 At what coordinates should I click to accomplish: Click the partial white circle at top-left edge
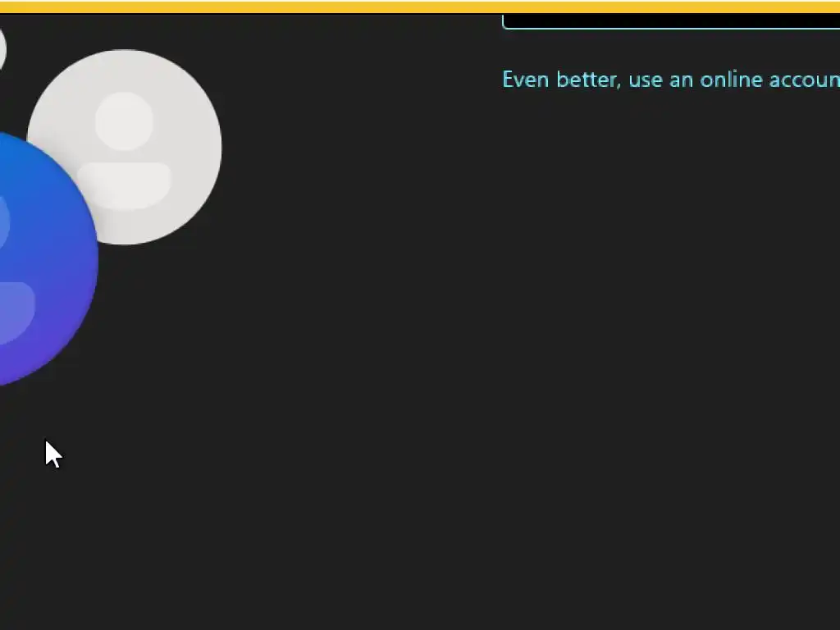2,49
